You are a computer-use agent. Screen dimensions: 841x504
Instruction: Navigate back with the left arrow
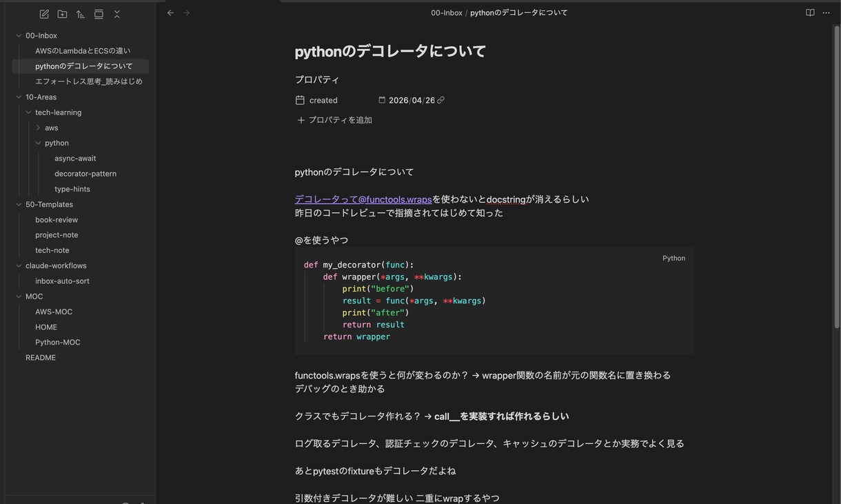pos(170,12)
